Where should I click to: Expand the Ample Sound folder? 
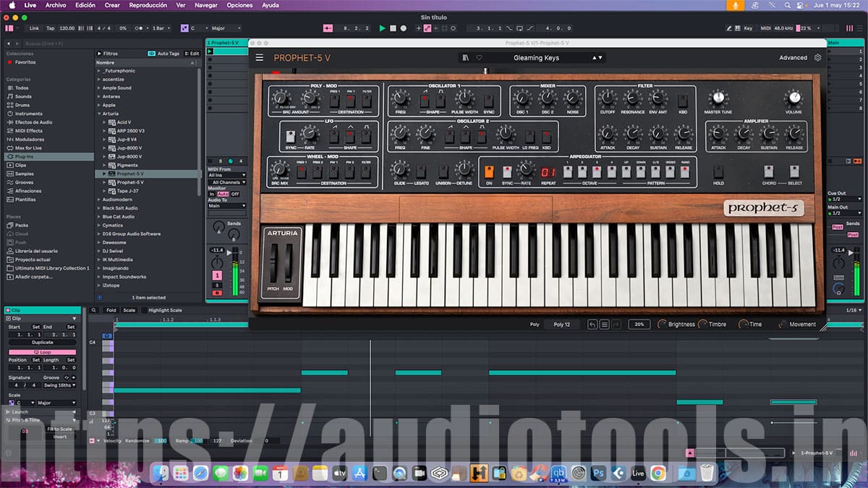click(98, 88)
